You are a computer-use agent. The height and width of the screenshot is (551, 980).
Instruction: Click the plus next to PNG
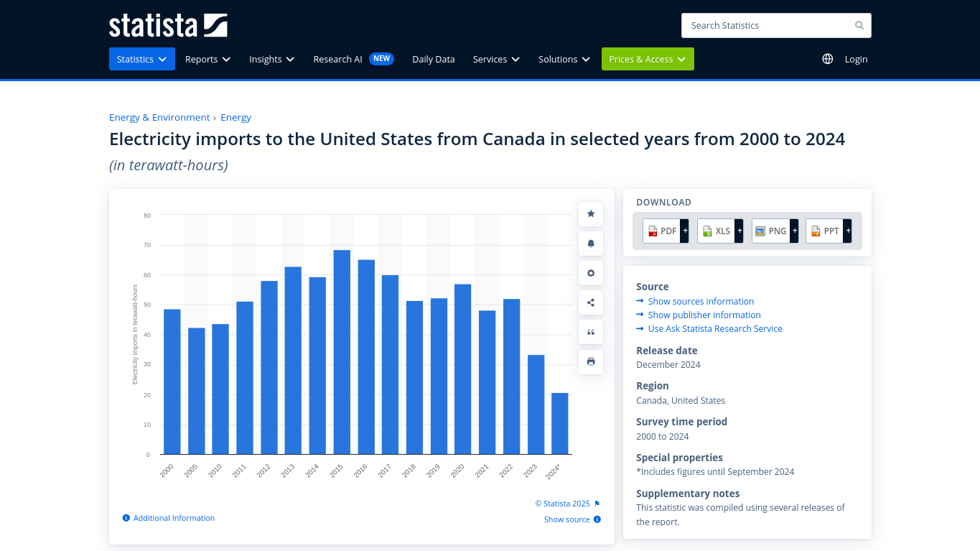point(794,231)
